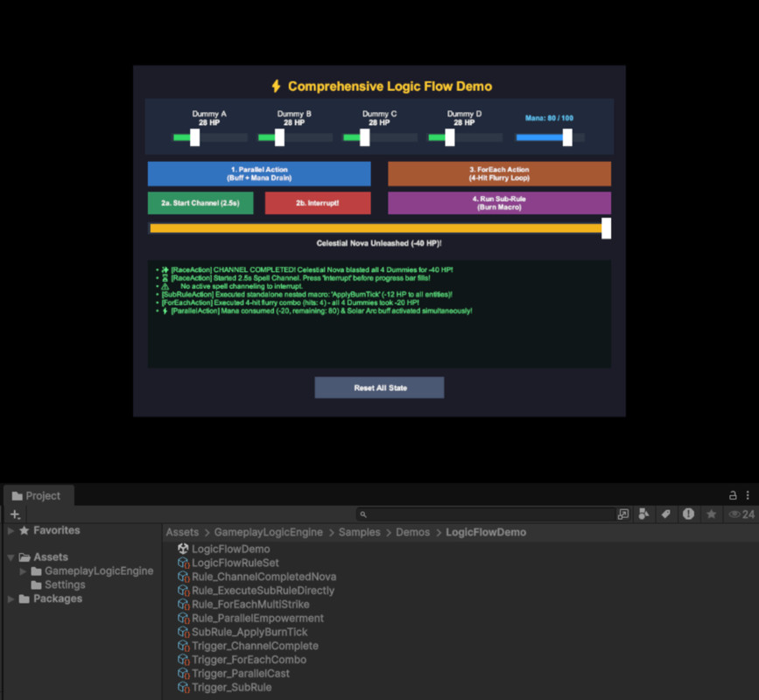Open the search by label filter

pyautogui.click(x=666, y=514)
